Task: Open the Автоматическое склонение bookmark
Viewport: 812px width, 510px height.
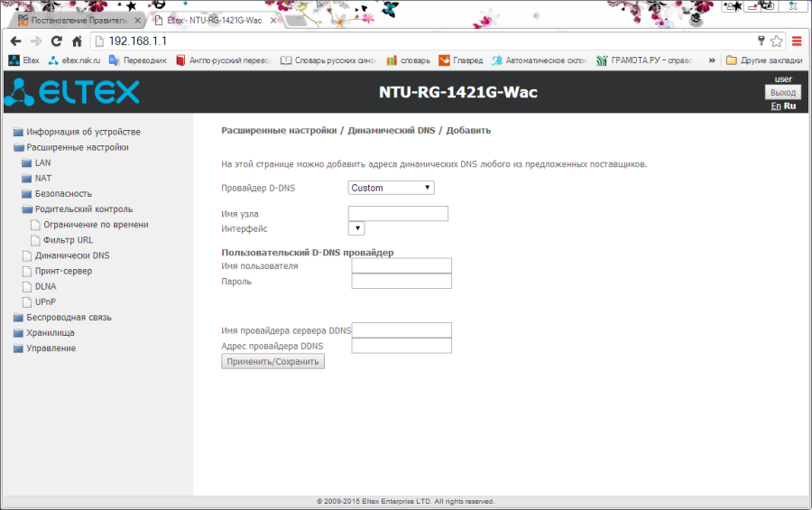Action: click(540, 60)
